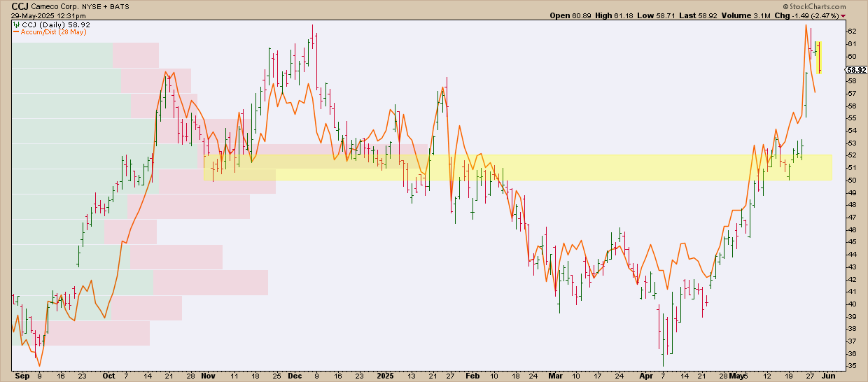Click the 58.92 current price tag on axis

pos(857,70)
